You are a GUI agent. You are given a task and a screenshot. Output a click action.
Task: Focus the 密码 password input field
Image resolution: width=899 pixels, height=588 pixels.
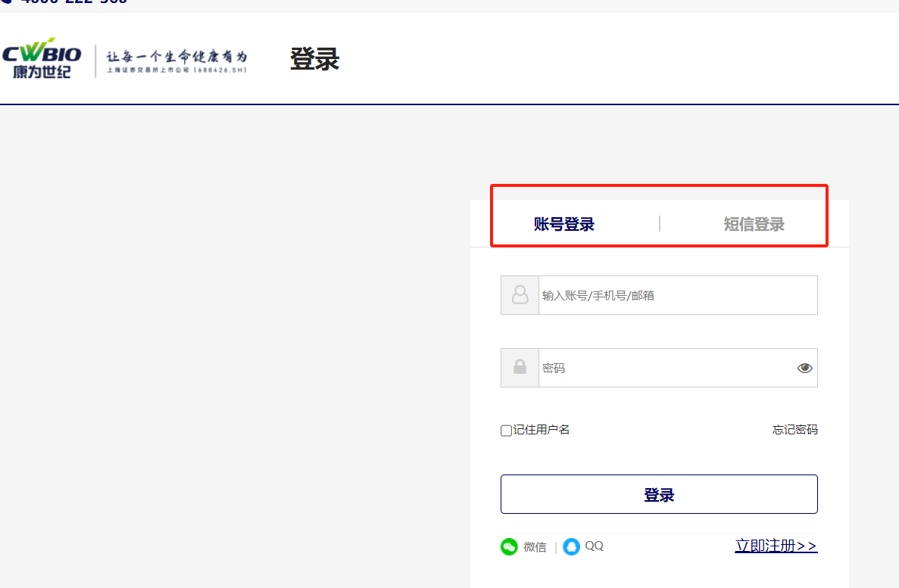pos(663,368)
